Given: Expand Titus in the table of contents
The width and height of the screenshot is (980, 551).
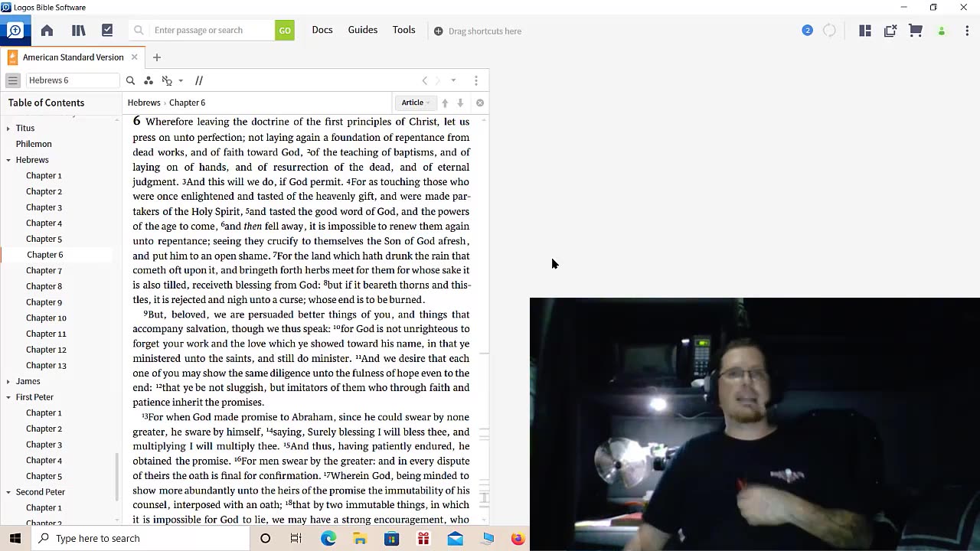Looking at the screenshot, I should coord(8,129).
